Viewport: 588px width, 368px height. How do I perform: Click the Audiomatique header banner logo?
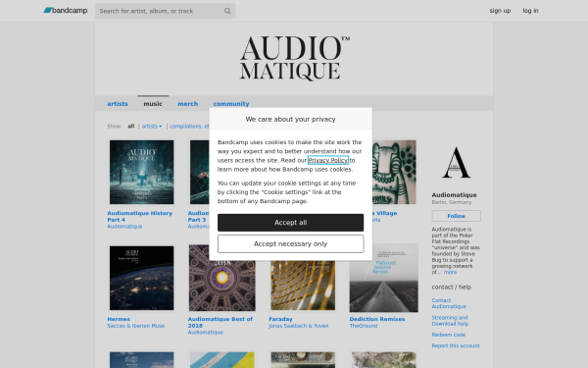pos(295,58)
